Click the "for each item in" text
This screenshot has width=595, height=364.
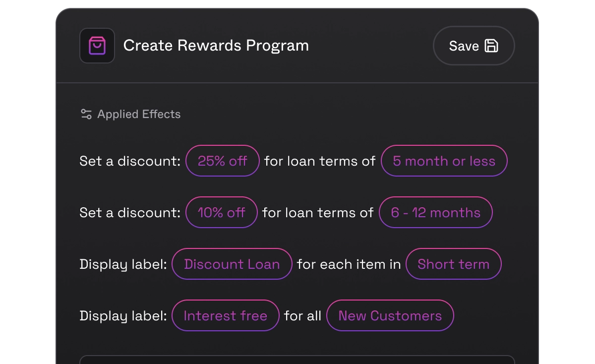point(349,264)
